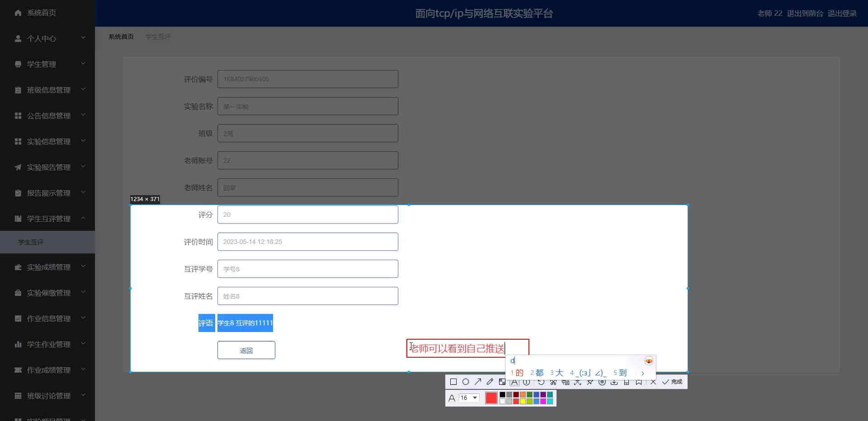
Task: Pick the orange color swatch
Action: coord(523,395)
